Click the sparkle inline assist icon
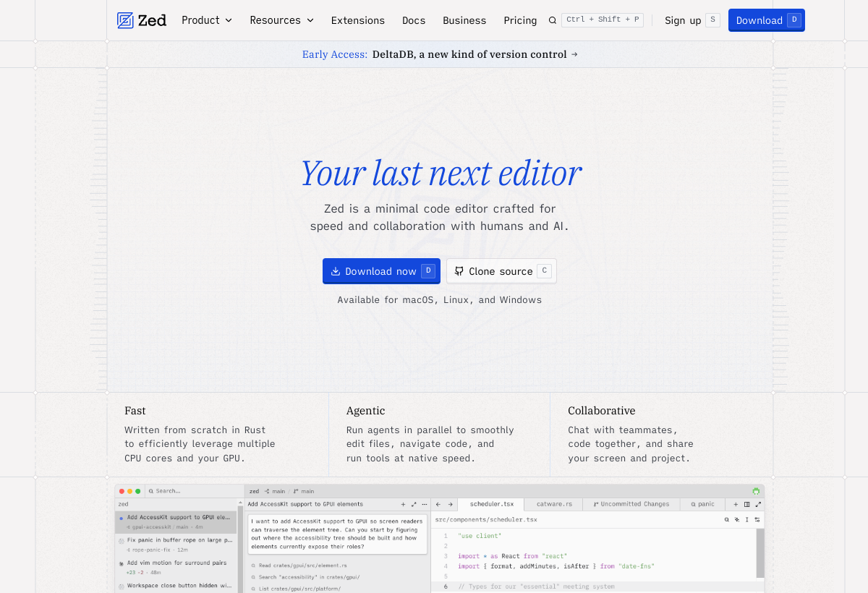 pos(737,519)
